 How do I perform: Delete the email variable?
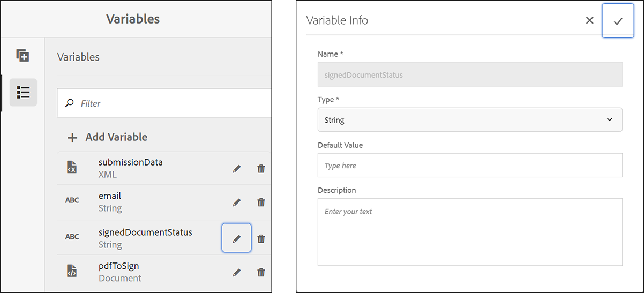coord(261,202)
